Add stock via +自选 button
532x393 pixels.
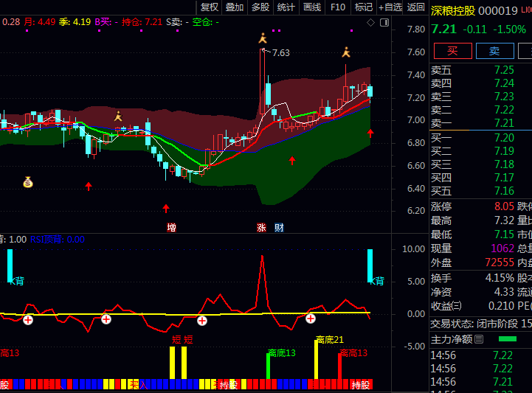click(x=390, y=7)
